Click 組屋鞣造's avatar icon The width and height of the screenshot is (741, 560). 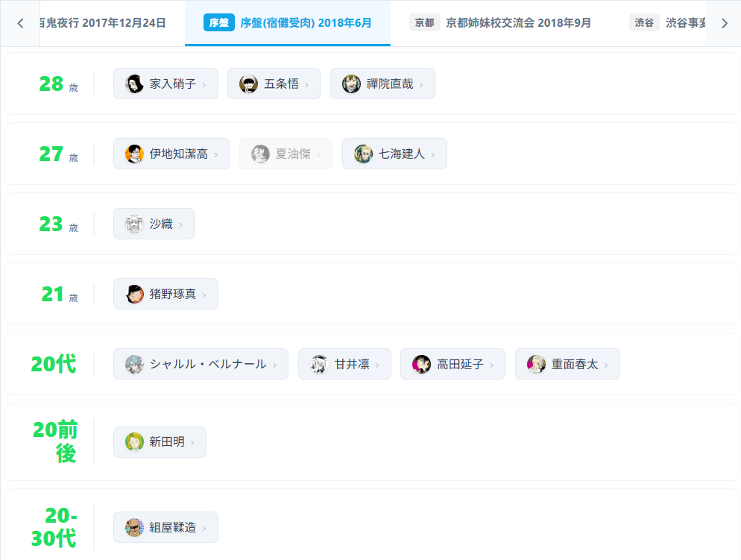pos(135,527)
